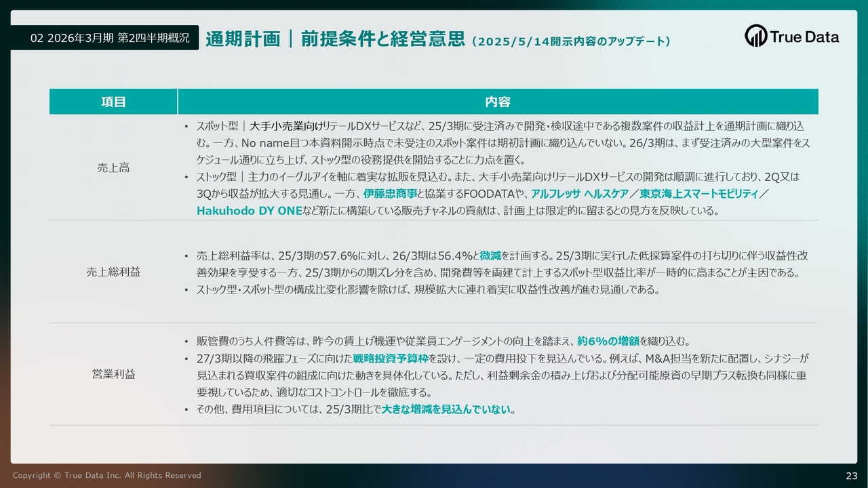
Task: Click the 売上高 row label
Action: pyautogui.click(x=113, y=168)
